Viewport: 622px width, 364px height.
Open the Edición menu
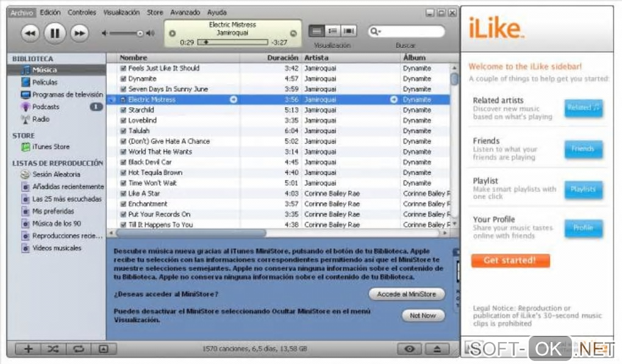51,13
